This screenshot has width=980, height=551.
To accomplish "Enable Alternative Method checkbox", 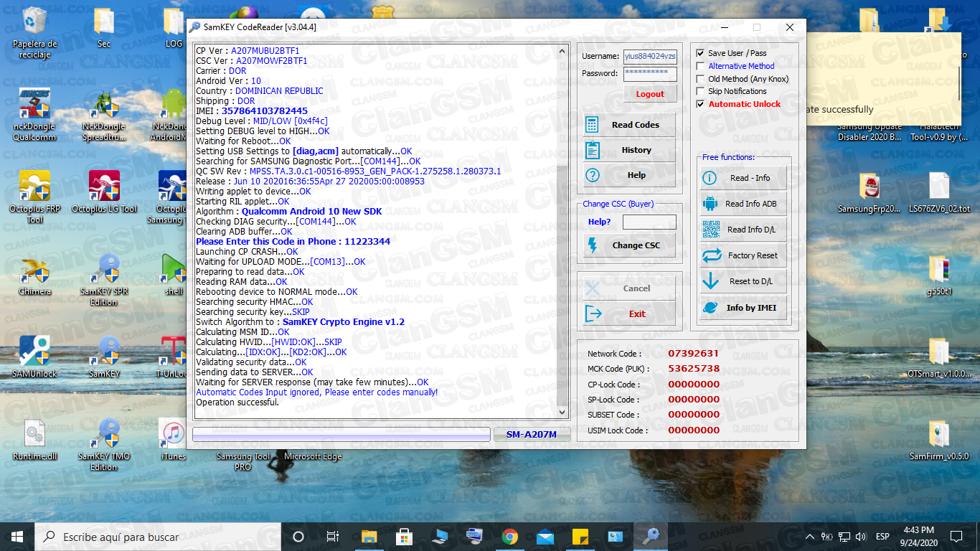I will tap(701, 66).
